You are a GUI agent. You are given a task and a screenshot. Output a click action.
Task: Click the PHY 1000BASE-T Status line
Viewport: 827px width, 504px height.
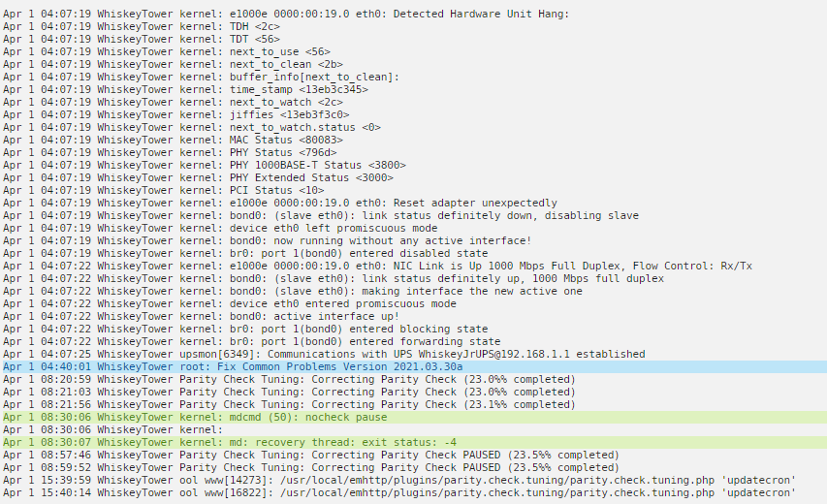205,165
